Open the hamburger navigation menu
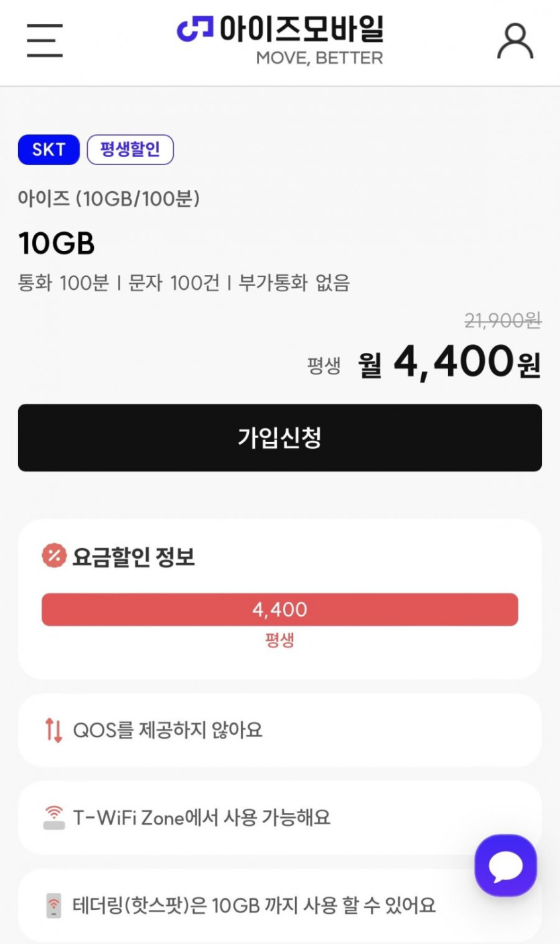This screenshot has height=944, width=560. pyautogui.click(x=45, y=40)
